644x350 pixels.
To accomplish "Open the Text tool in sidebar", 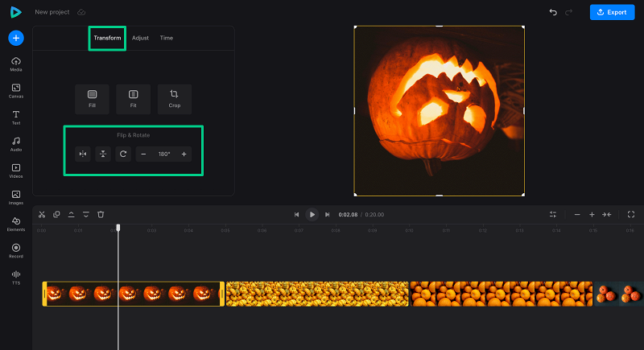I will click(x=16, y=117).
